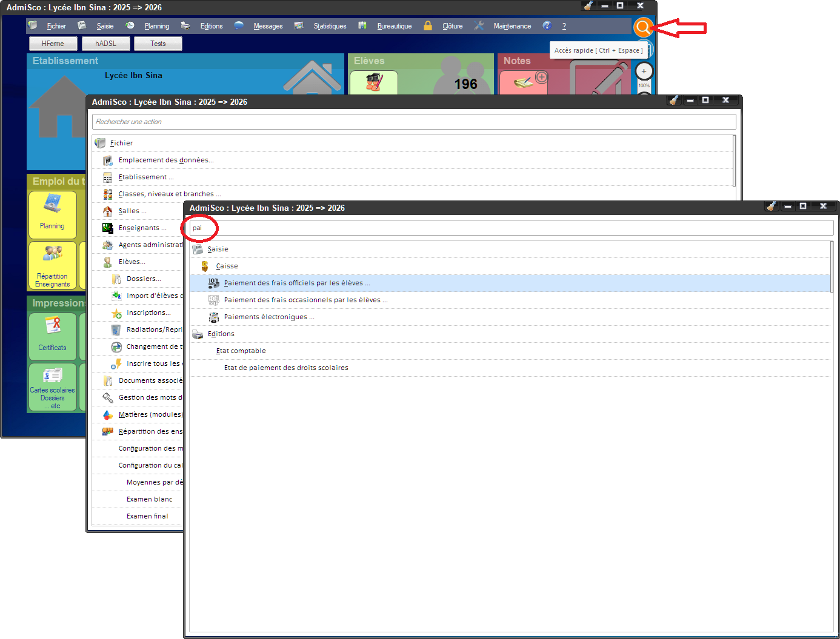Open the Statistiques menu

[x=330, y=26]
